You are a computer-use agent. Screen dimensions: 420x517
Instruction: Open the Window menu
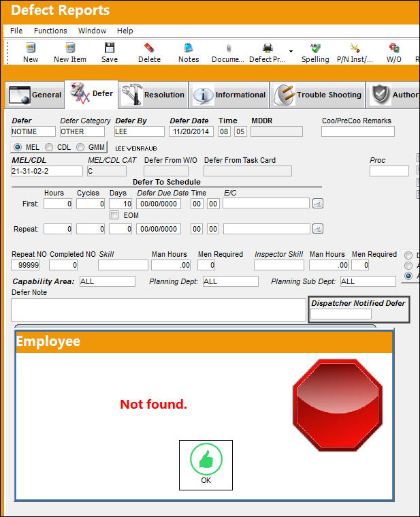(x=92, y=31)
